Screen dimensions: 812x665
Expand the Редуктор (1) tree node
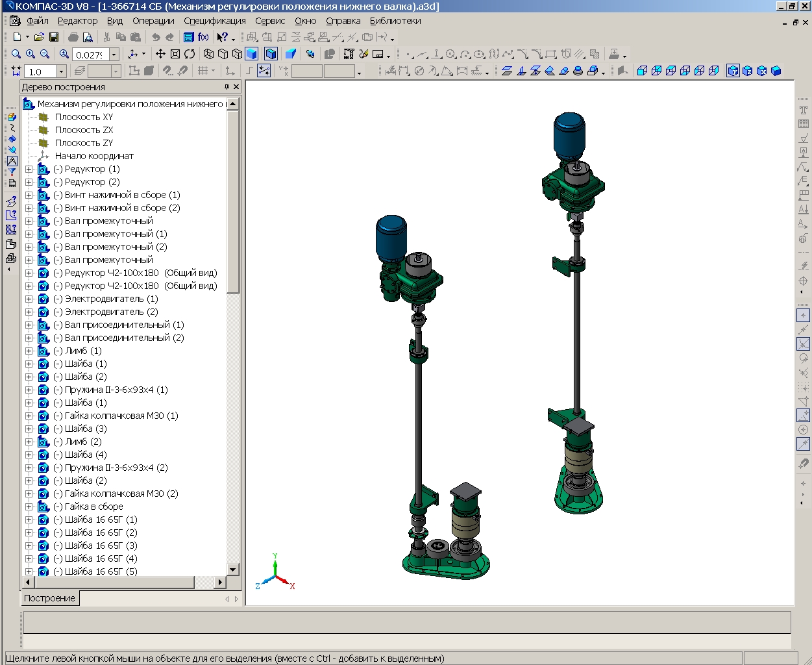click(x=29, y=169)
